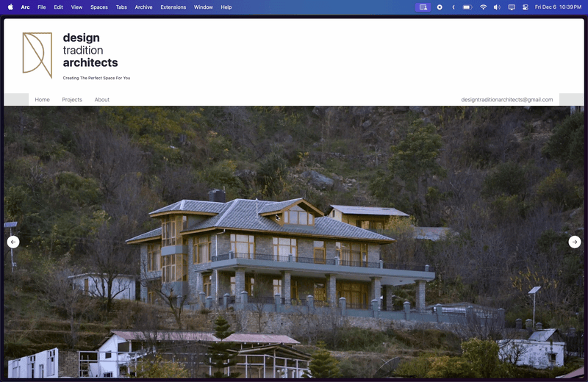Click the volume icon in menu bar
This screenshot has width=588, height=382.
pos(497,7)
